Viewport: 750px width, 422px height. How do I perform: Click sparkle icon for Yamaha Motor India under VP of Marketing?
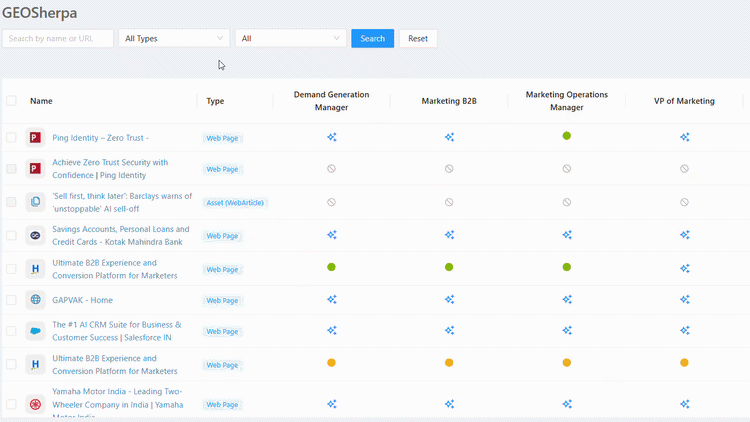pyautogui.click(x=684, y=404)
